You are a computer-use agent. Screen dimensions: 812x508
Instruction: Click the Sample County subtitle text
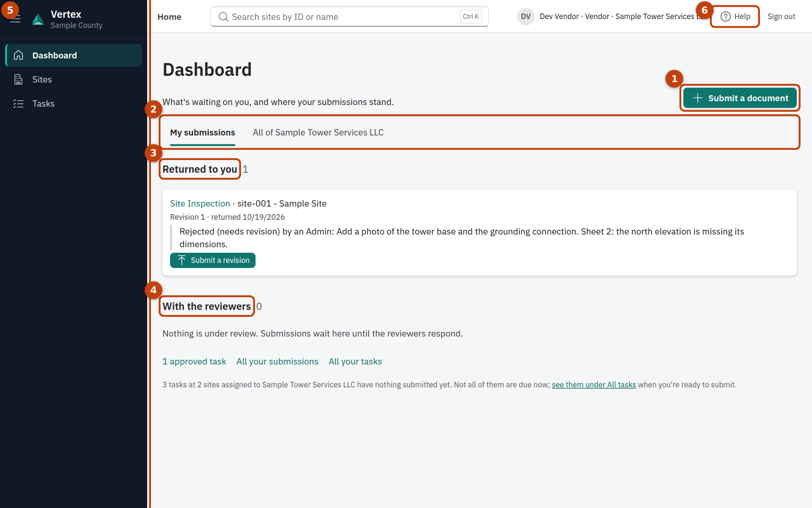[77, 25]
